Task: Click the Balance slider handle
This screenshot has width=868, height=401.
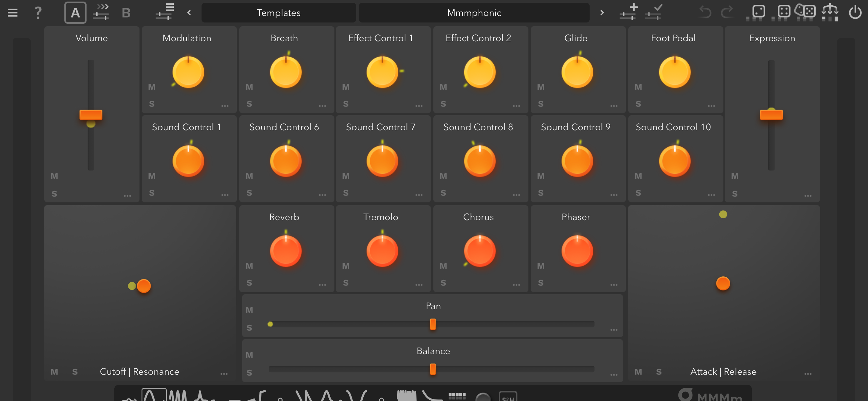Action: click(433, 369)
